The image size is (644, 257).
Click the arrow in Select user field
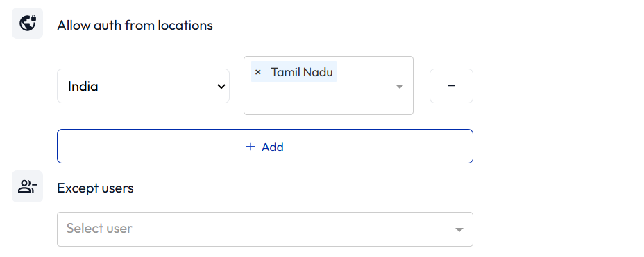(459, 230)
